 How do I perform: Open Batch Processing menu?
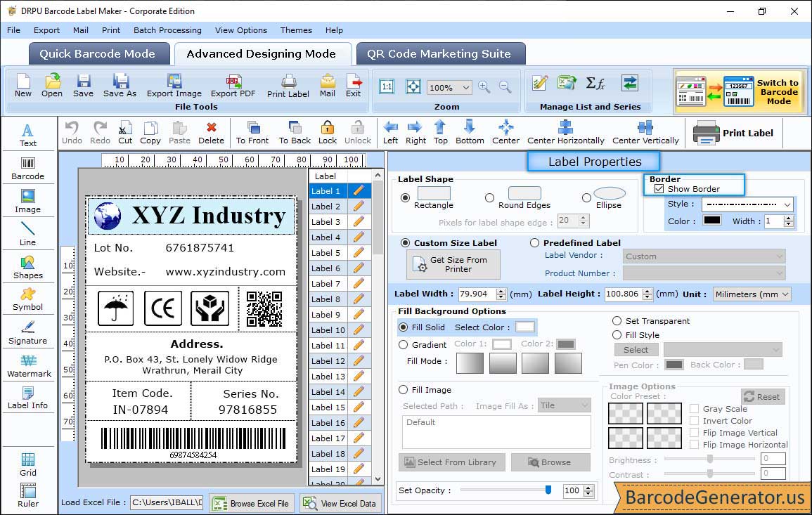pos(167,30)
